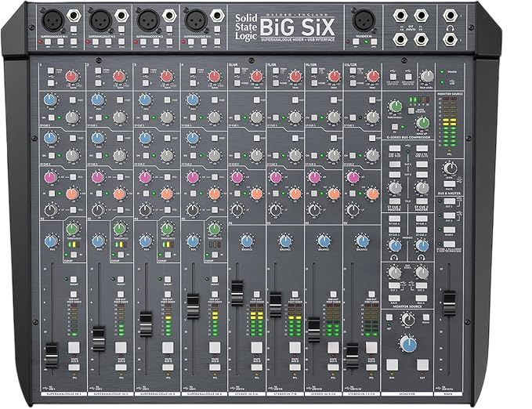532x409 pixels.
Task: Move the SuperAnalogue In 1 channel fader
Action: coord(52,356)
